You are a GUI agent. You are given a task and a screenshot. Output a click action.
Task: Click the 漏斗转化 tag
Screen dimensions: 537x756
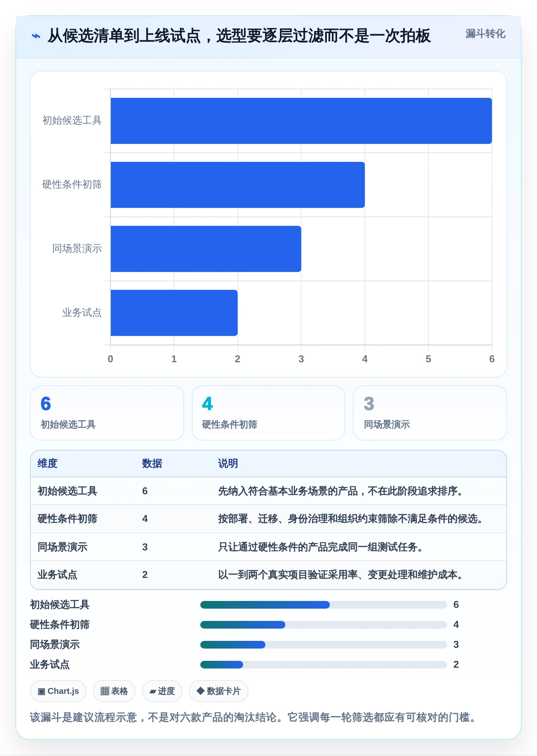[485, 34]
